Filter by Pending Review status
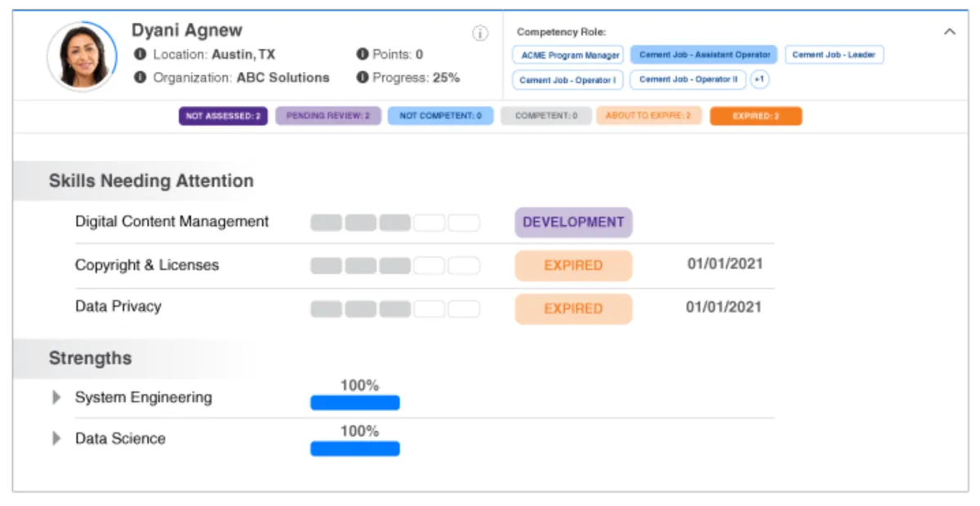 [328, 116]
